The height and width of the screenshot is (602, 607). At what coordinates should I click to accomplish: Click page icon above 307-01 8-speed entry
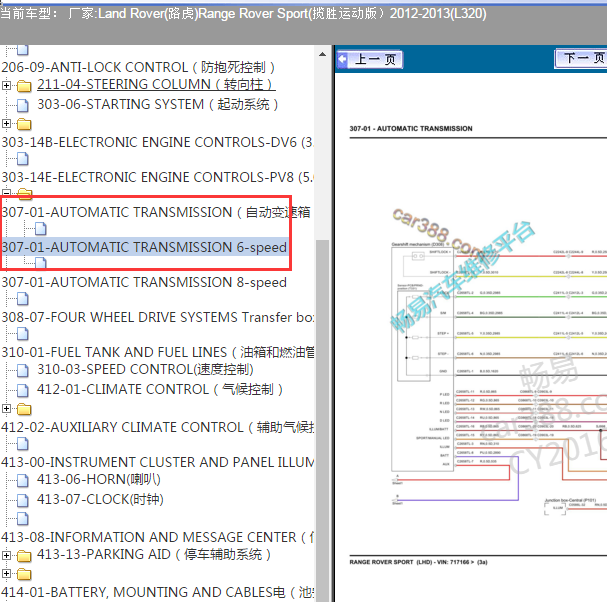41,263
